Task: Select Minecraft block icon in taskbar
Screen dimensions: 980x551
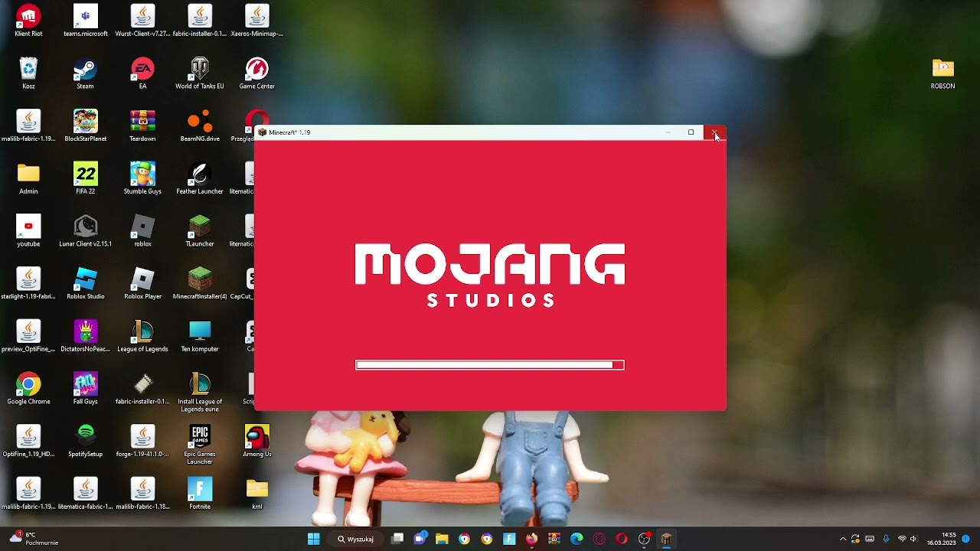Action: [x=666, y=539]
